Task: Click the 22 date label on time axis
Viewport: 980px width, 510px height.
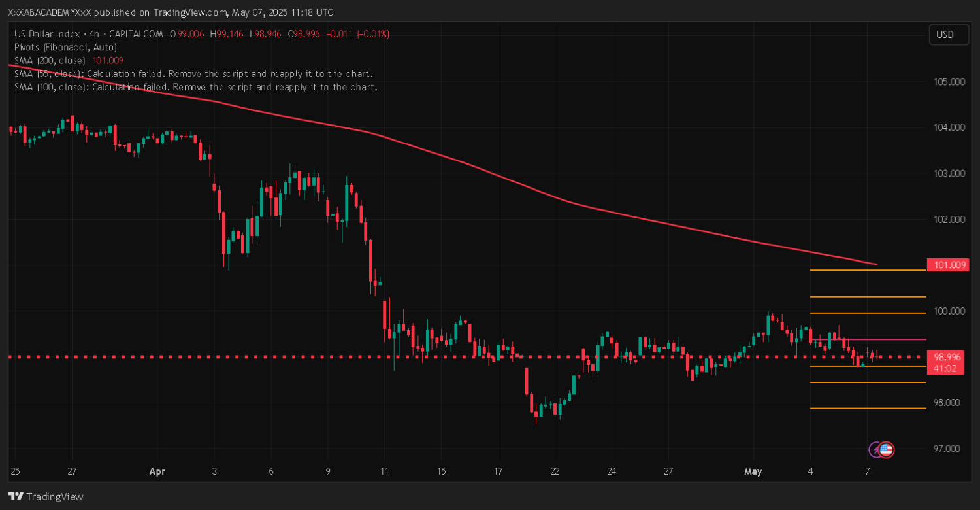Action: click(555, 471)
